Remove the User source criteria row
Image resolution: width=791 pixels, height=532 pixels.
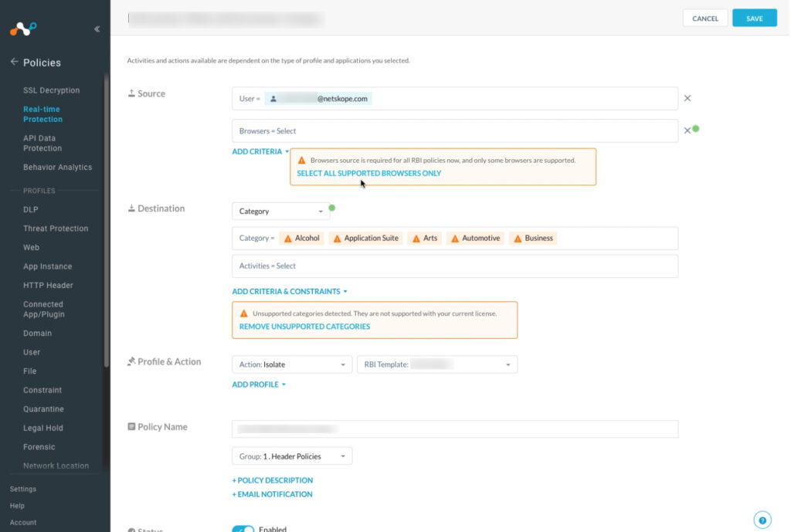[687, 99]
